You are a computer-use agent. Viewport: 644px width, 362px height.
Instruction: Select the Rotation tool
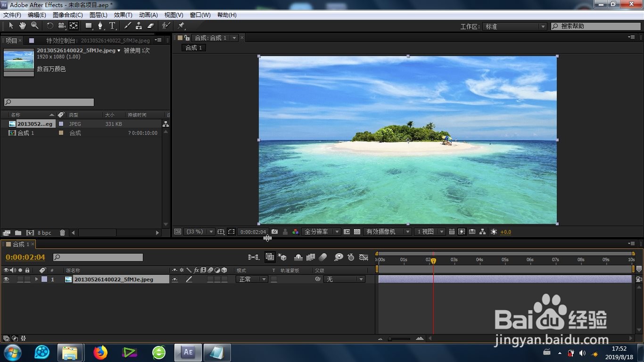click(x=50, y=25)
